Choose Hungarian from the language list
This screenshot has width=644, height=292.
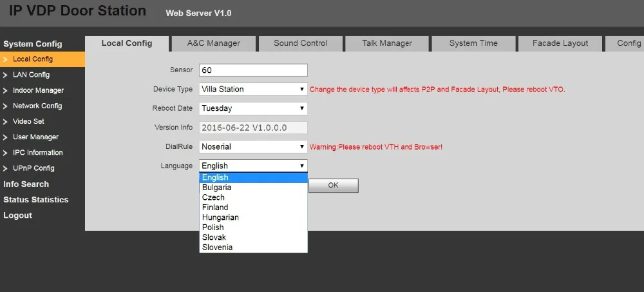tap(253, 218)
